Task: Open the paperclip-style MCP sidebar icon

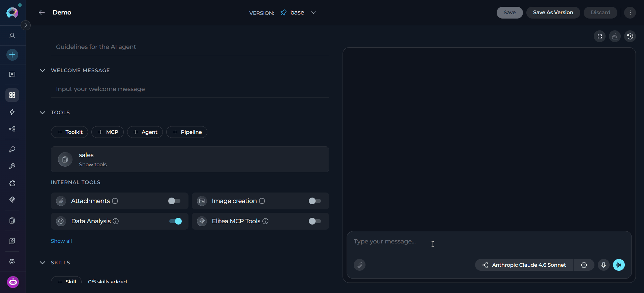Action: click(12, 200)
